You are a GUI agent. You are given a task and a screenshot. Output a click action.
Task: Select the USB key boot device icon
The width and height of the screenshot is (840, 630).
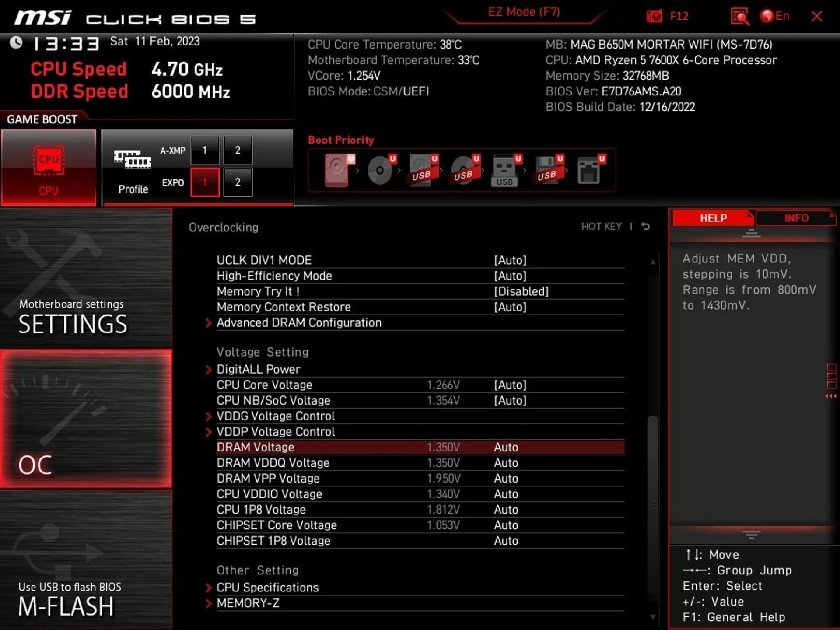click(x=507, y=170)
